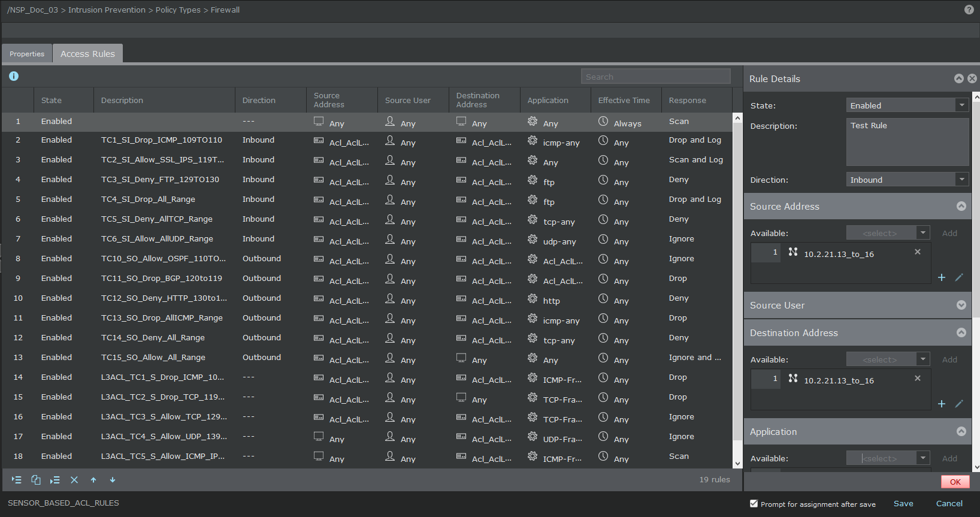Collapse the Source Address section
The width and height of the screenshot is (980, 517).
(x=961, y=206)
